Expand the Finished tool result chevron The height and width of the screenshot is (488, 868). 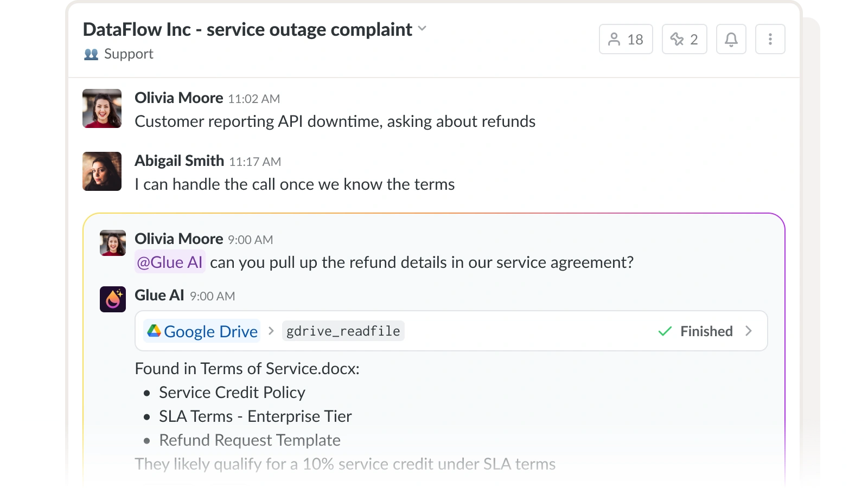pyautogui.click(x=749, y=331)
